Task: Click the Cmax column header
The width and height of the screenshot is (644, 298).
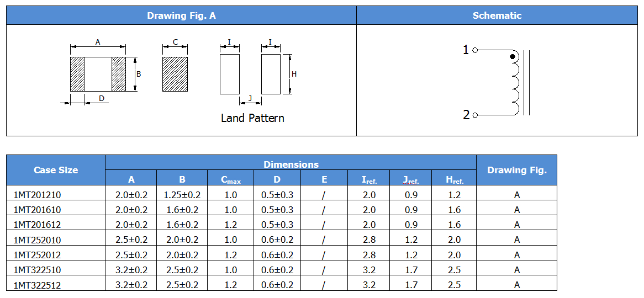Action: [x=231, y=179]
